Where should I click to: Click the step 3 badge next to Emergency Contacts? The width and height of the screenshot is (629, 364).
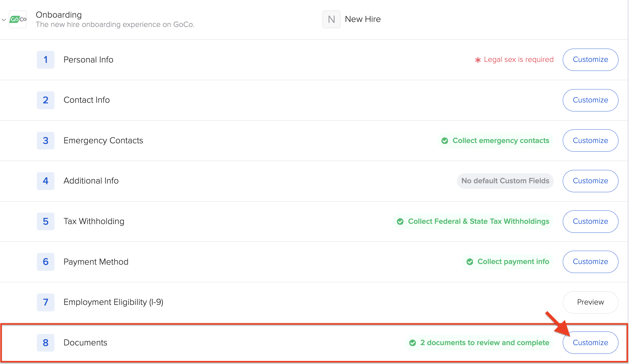46,141
